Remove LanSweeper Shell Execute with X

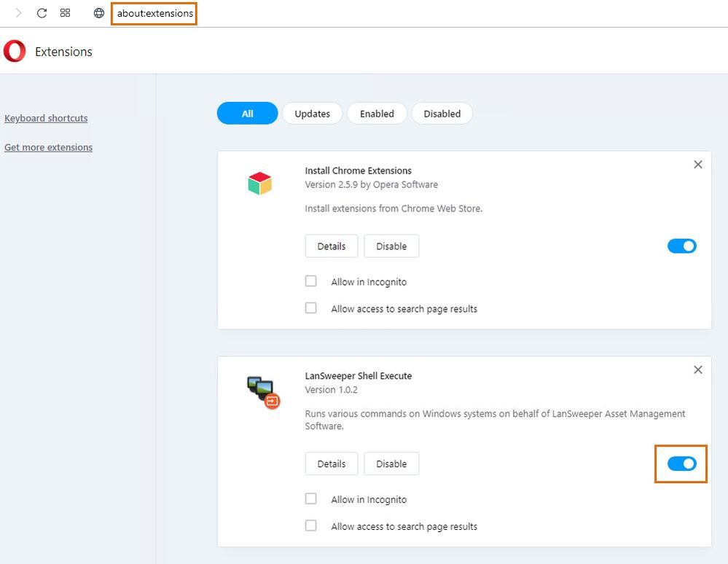(x=697, y=370)
